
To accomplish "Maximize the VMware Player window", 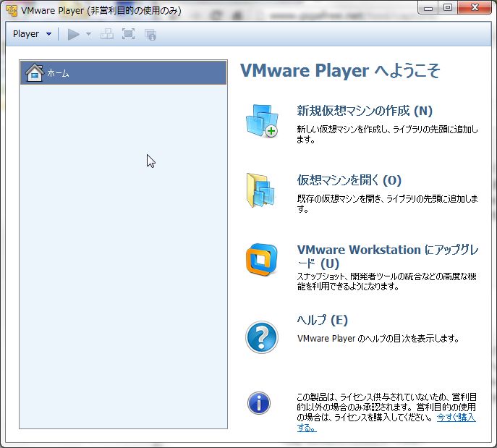I will (x=448, y=8).
